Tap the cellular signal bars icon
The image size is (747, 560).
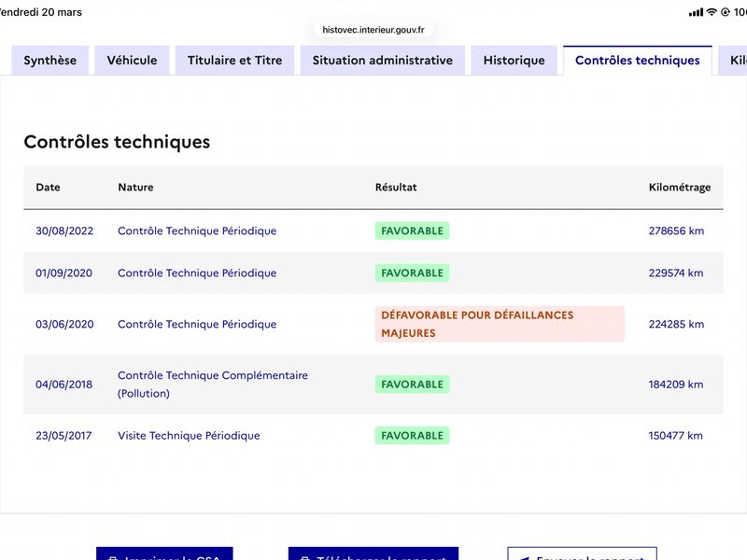tap(696, 12)
